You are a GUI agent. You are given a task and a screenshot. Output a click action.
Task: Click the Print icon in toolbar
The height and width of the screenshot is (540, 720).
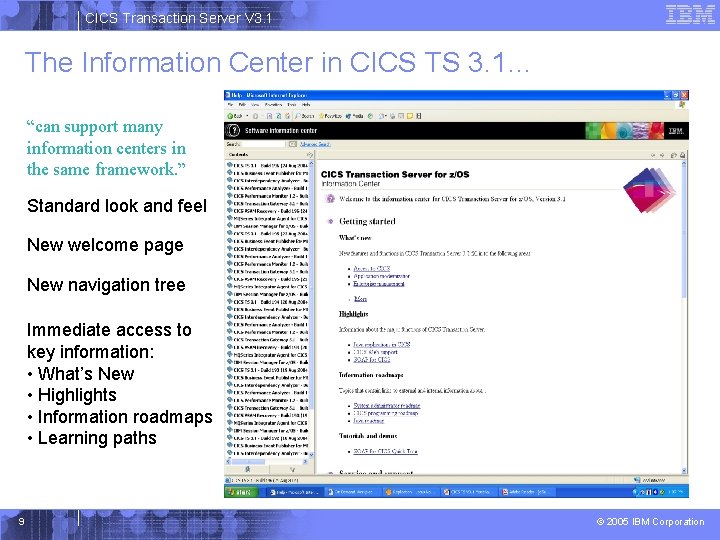393,116
